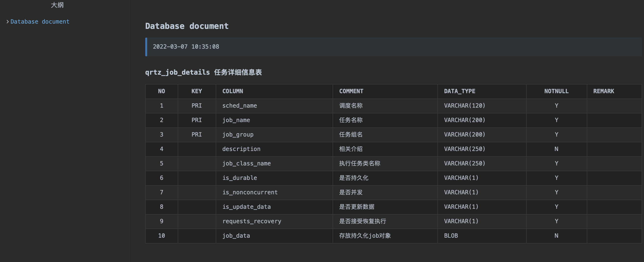Click the chevron next to Database document
The height and width of the screenshot is (262, 644).
coord(8,21)
